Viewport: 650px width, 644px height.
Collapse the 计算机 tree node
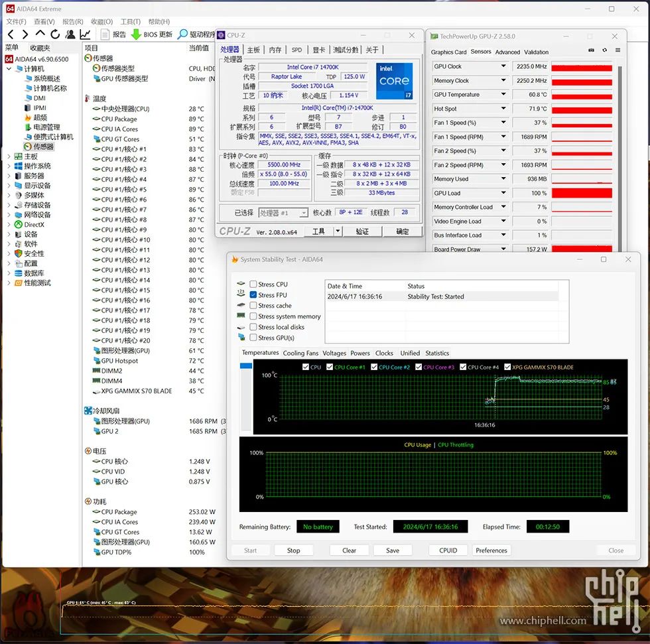9,69
